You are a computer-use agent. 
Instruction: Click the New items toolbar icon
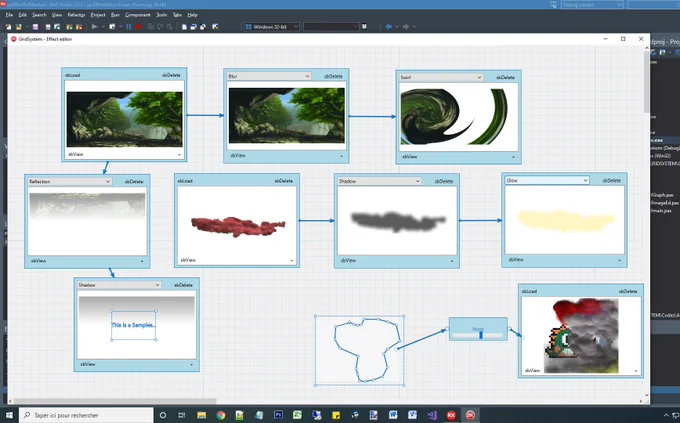coord(8,26)
